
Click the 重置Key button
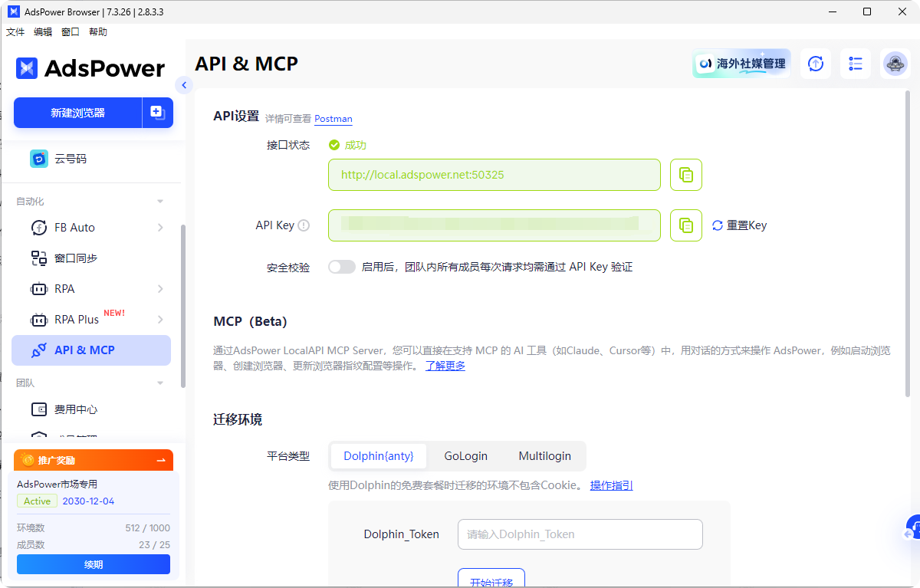[x=739, y=225]
